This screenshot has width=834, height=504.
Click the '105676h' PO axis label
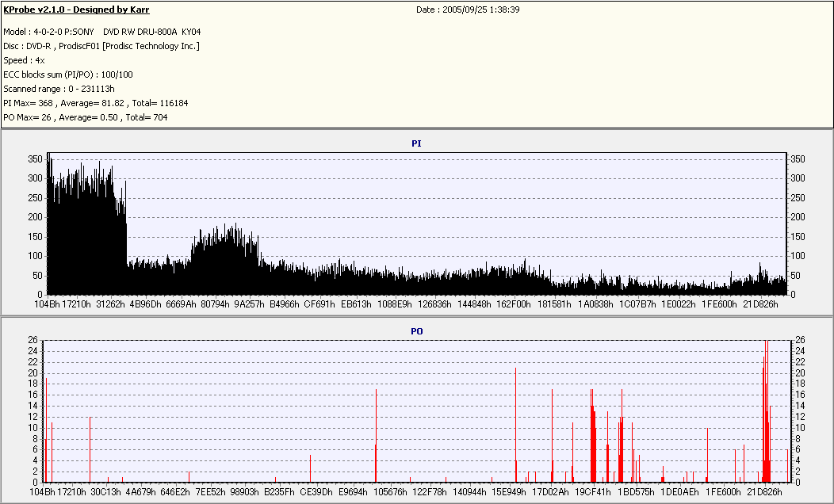click(x=390, y=492)
